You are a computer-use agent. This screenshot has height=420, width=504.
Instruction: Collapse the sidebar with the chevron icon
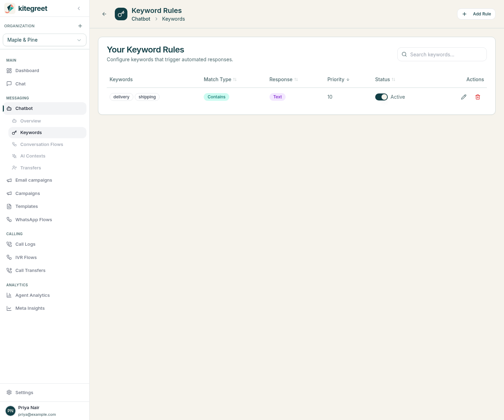tap(79, 8)
